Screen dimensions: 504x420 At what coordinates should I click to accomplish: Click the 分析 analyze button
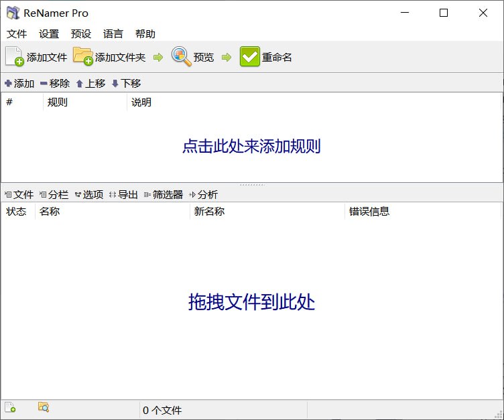tap(204, 194)
